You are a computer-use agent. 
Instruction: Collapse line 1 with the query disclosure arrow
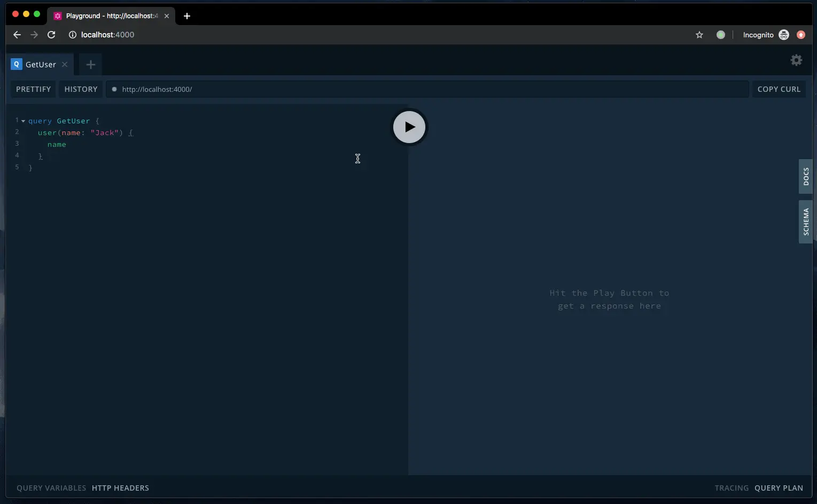point(23,121)
